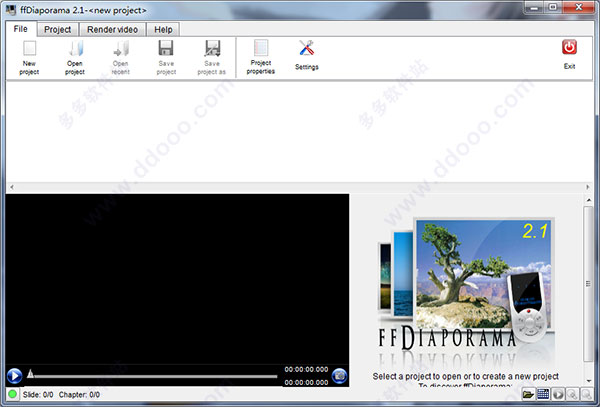The image size is (600, 407).
Task: Open the Render video tab
Action: click(x=112, y=29)
